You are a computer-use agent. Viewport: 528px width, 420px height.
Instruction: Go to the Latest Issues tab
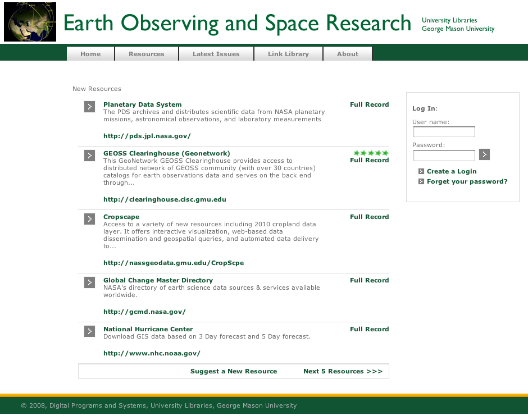tap(216, 54)
